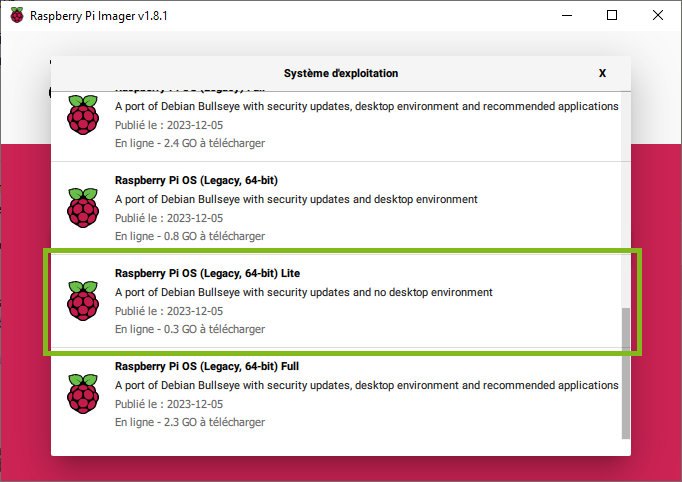Click the 'no desktop environment' description text

pyautogui.click(x=304, y=292)
